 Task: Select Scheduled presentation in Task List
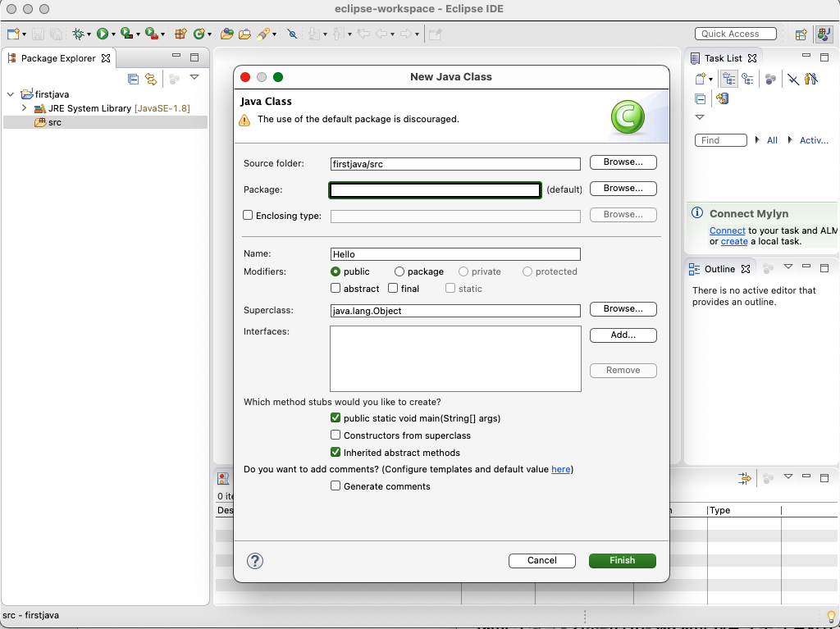pyautogui.click(x=747, y=80)
